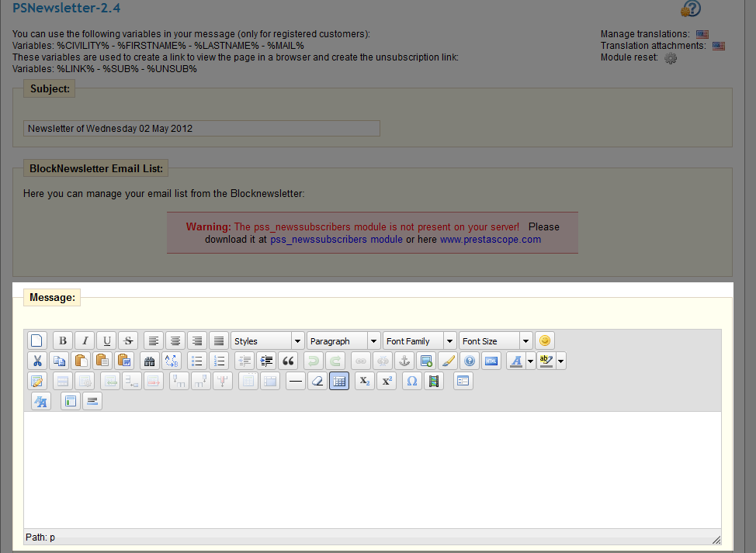Screen dimensions: 756x553
Task: Click the blockquote quotation marks icon
Action: click(288, 361)
